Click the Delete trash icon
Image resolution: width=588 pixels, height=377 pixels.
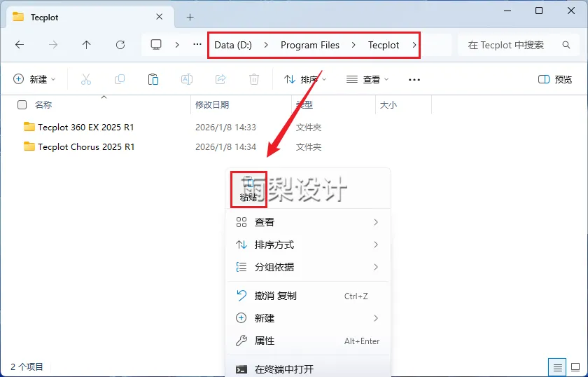(x=254, y=79)
